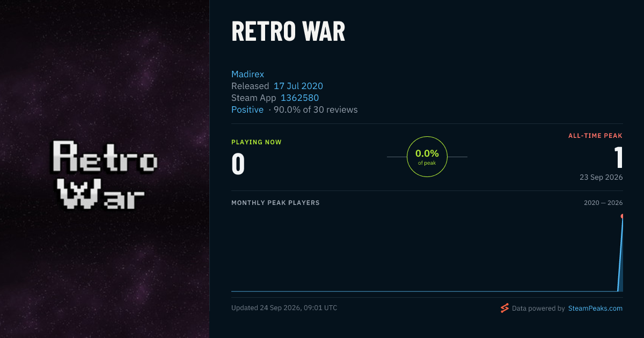Click the SteamPeaks logo icon
This screenshot has height=338, width=644.
click(x=504, y=308)
